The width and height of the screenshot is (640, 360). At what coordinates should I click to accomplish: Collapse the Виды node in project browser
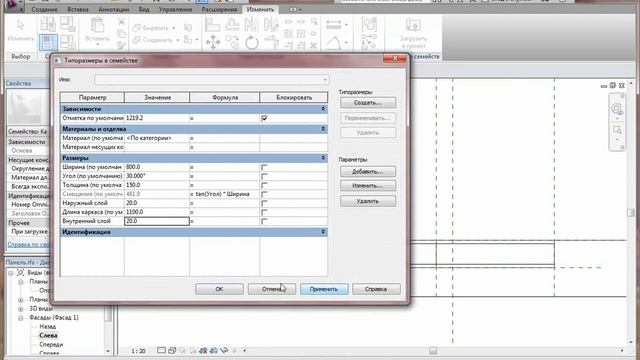(11, 273)
